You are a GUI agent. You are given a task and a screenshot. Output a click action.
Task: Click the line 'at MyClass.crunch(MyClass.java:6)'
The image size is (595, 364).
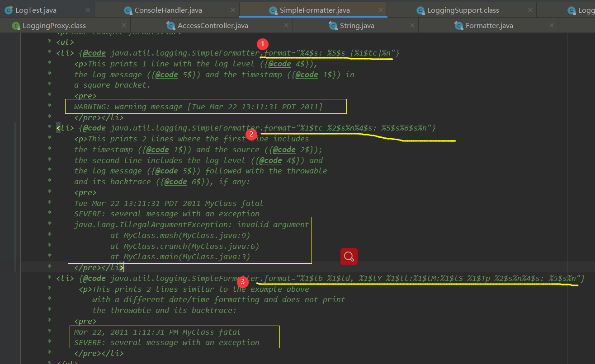pyautogui.click(x=184, y=246)
